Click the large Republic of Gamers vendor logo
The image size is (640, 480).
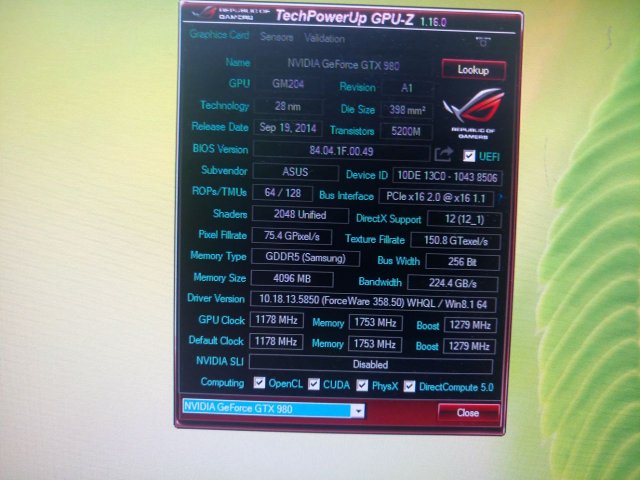pos(473,113)
